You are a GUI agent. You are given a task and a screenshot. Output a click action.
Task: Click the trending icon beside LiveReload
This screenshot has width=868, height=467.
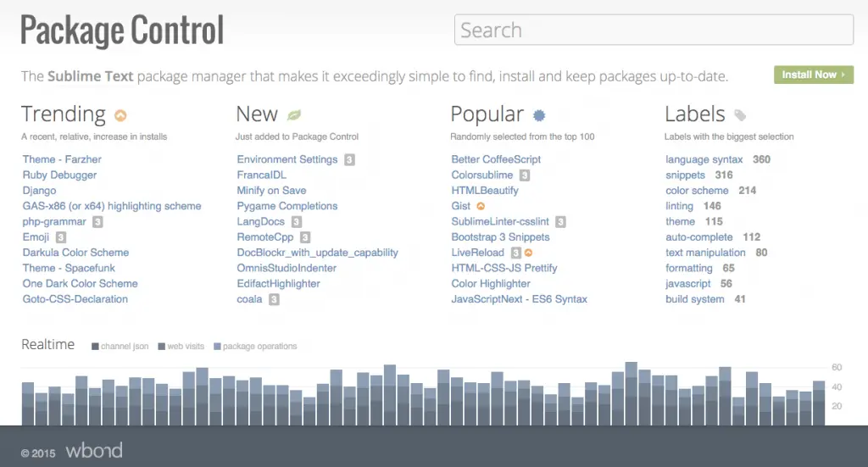coord(529,253)
